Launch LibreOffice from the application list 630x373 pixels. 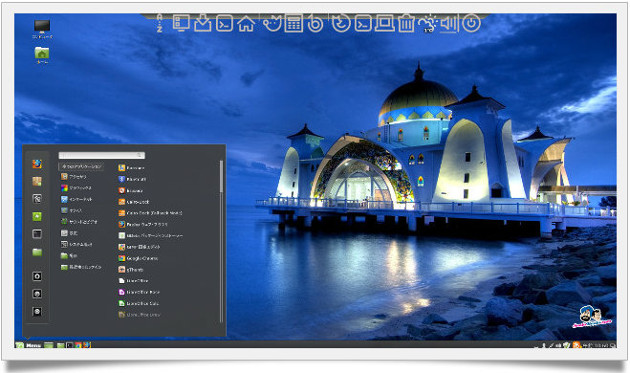tap(133, 281)
